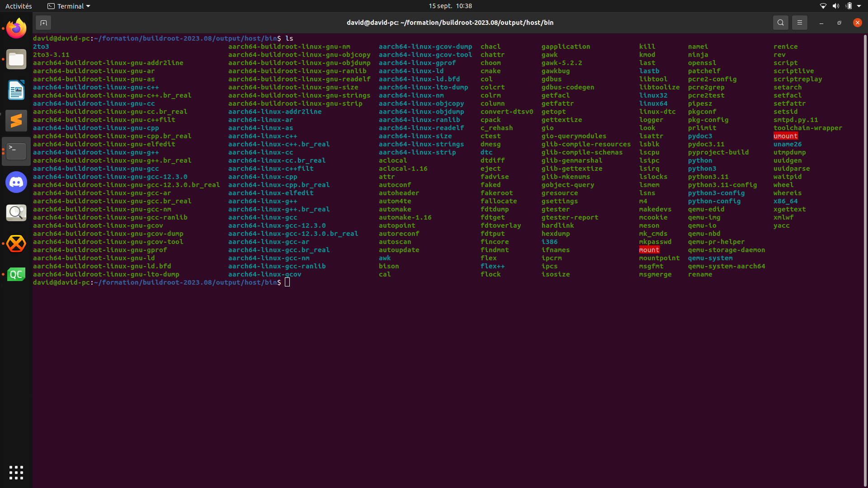Click aarch64-buildroot-linux-gnu-gcc-12.3.0 entry
Image resolution: width=868 pixels, height=488 pixels.
click(110, 177)
